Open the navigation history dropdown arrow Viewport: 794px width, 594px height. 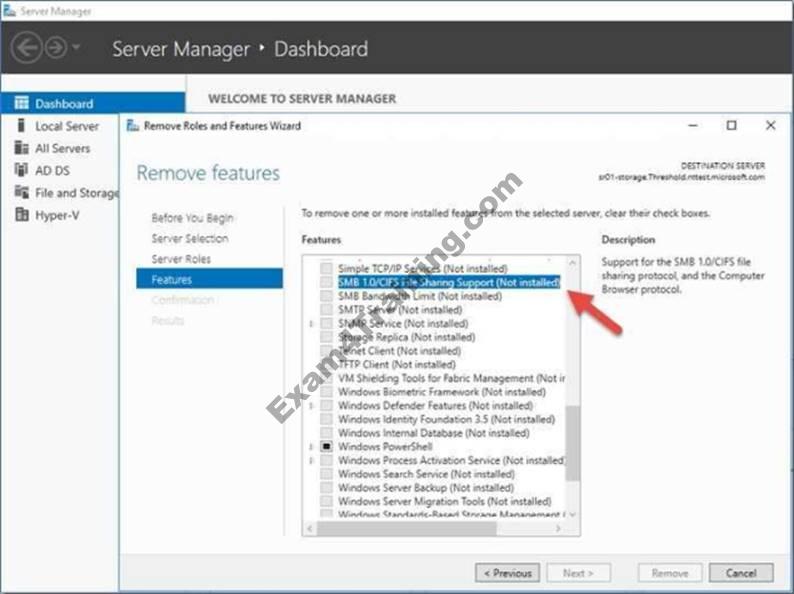pyautogui.click(x=77, y=49)
